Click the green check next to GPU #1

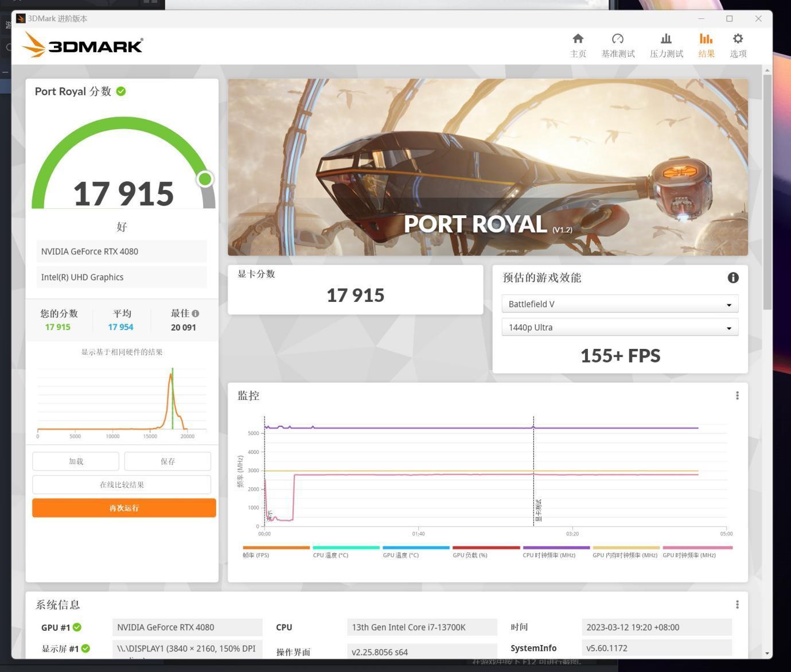coord(77,627)
